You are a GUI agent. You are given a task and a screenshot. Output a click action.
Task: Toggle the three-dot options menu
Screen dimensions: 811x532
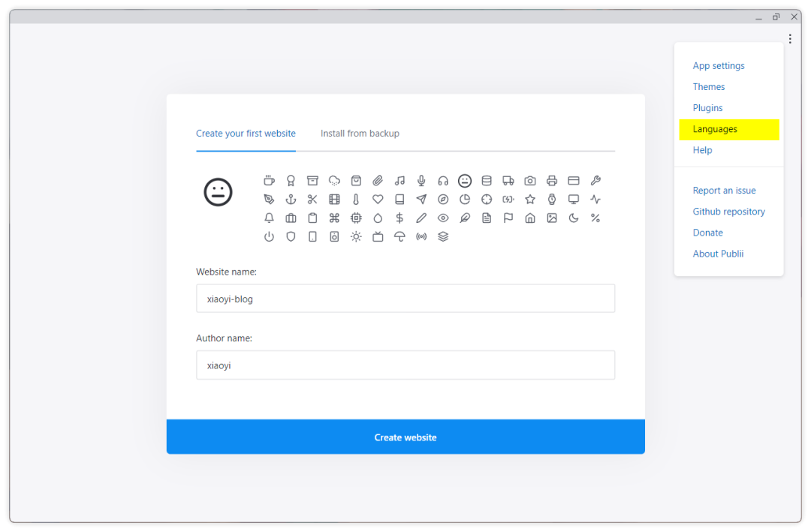click(x=790, y=39)
